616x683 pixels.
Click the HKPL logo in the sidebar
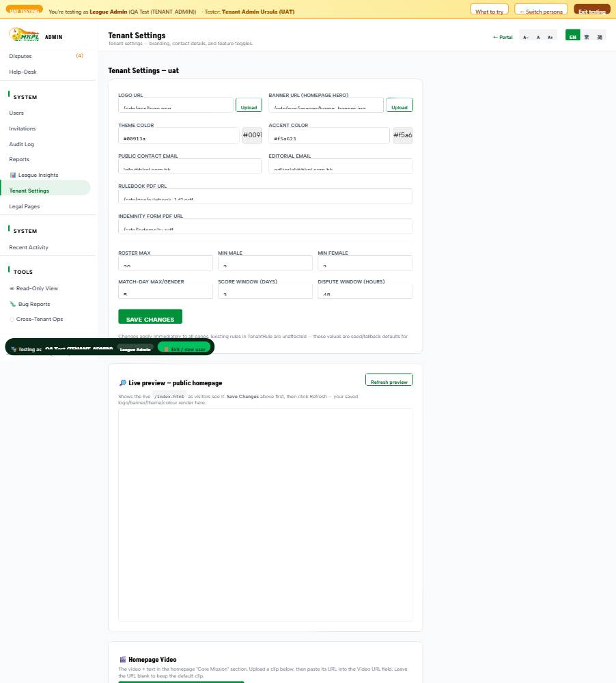pyautogui.click(x=25, y=34)
